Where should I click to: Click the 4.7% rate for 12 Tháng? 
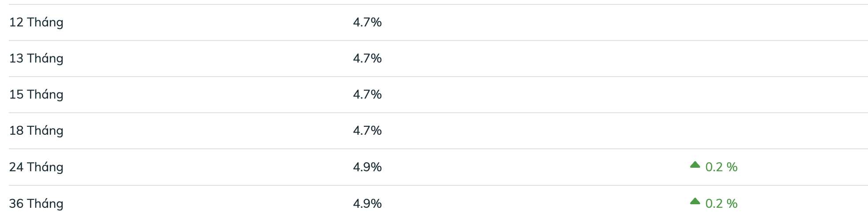tap(367, 22)
